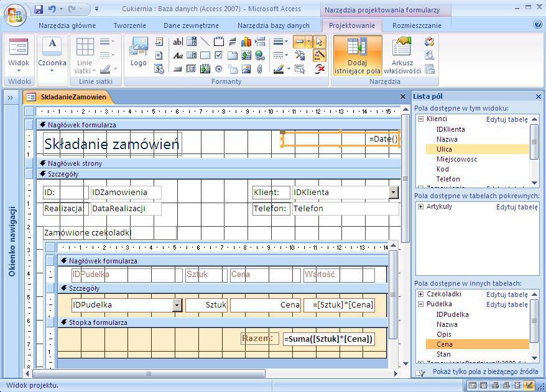Insert an ActiveX control

pyautogui.click(x=320, y=69)
